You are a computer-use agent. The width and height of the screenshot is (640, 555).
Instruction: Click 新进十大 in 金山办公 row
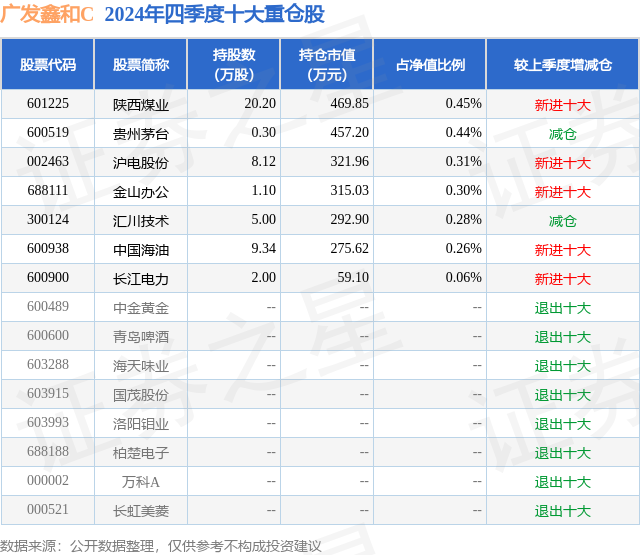tap(563, 192)
